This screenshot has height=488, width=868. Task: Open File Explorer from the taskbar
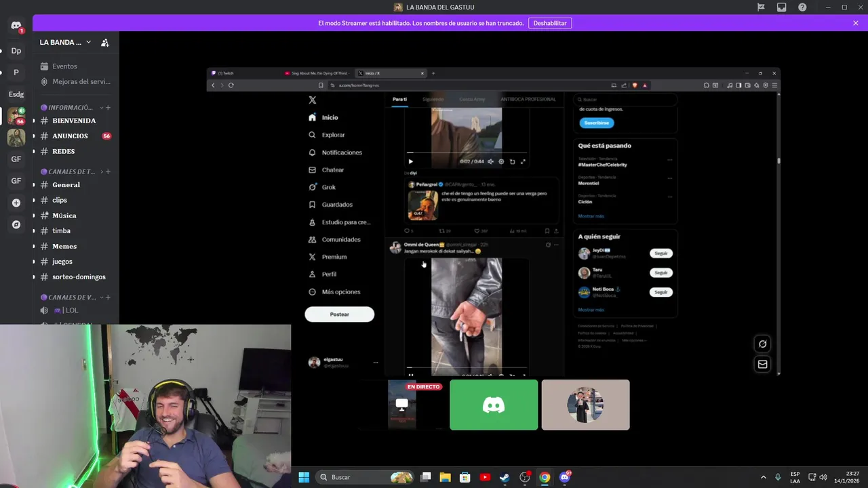[x=446, y=477]
